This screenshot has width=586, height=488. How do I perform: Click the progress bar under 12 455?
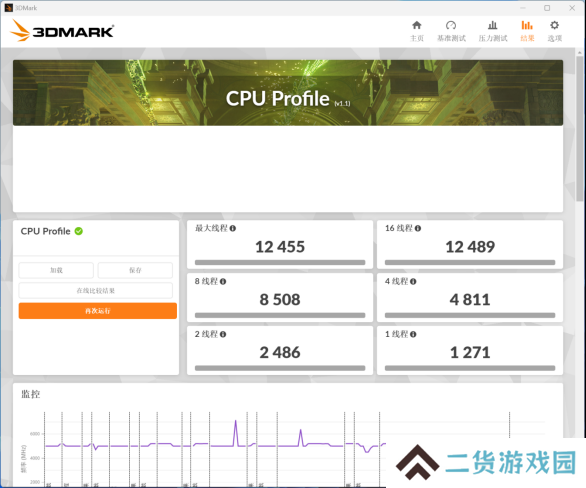point(280,262)
